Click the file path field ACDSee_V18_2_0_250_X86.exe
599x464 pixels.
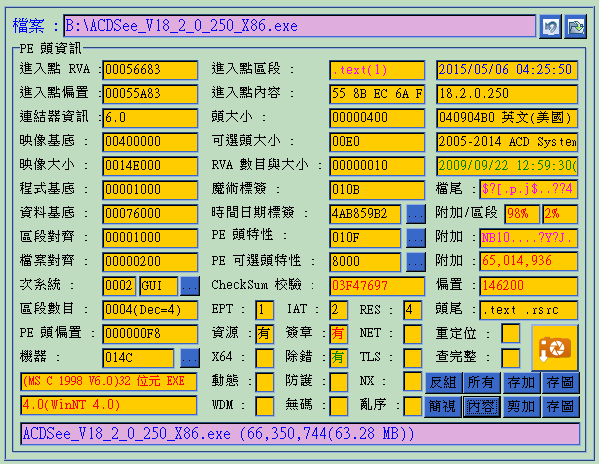tap(300, 26)
